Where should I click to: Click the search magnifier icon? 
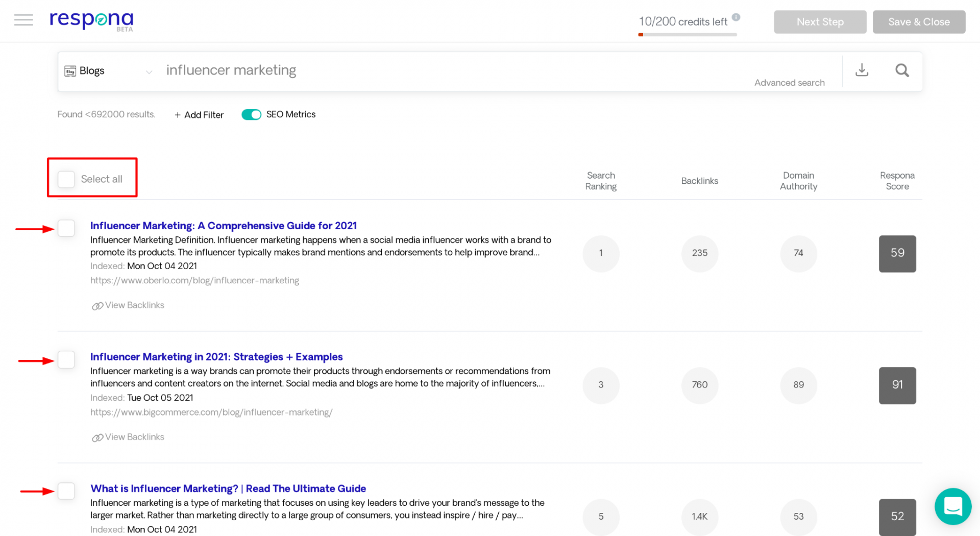pyautogui.click(x=902, y=70)
